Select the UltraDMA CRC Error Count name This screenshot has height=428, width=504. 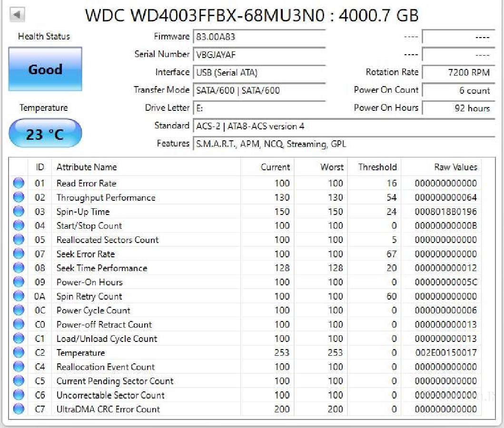pos(108,409)
